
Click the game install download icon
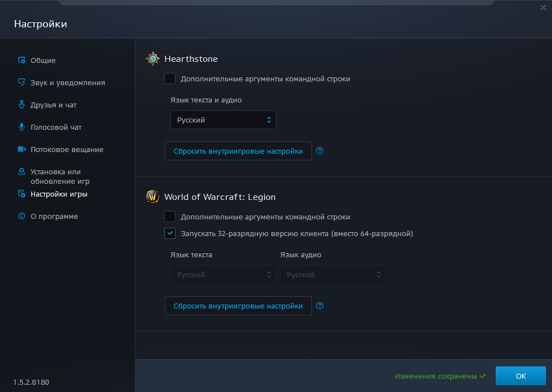22,171
